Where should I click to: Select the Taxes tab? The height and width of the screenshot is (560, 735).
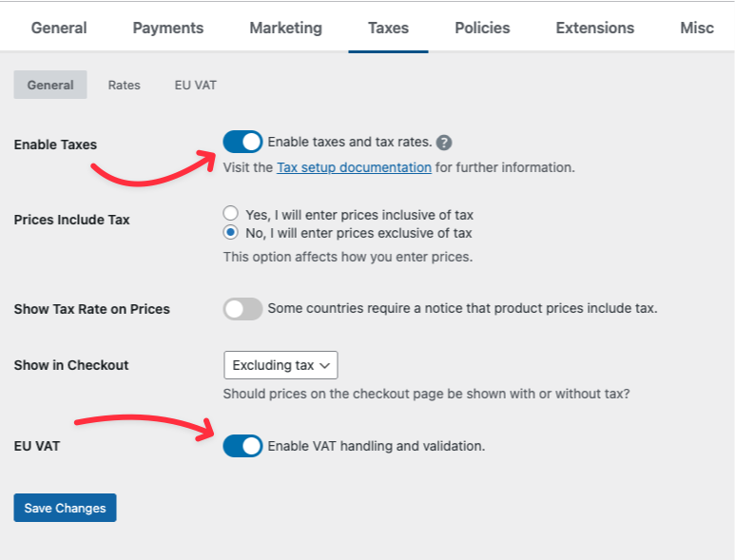[388, 28]
